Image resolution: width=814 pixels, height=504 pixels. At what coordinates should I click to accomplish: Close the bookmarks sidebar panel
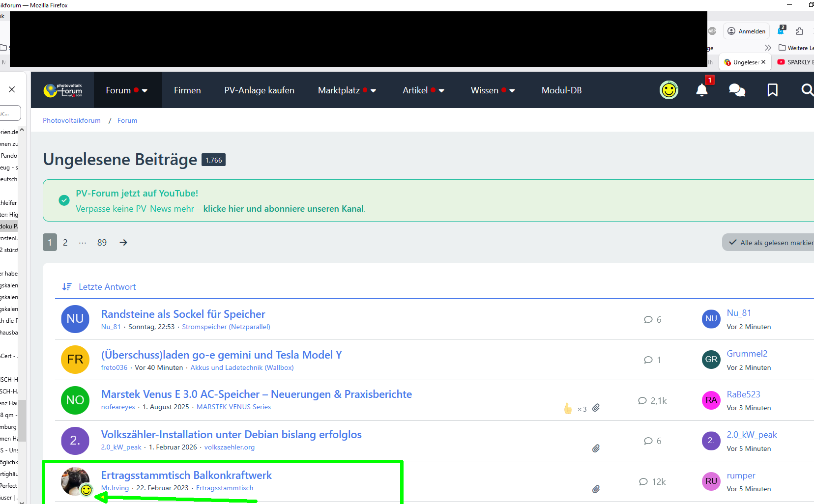click(x=12, y=89)
